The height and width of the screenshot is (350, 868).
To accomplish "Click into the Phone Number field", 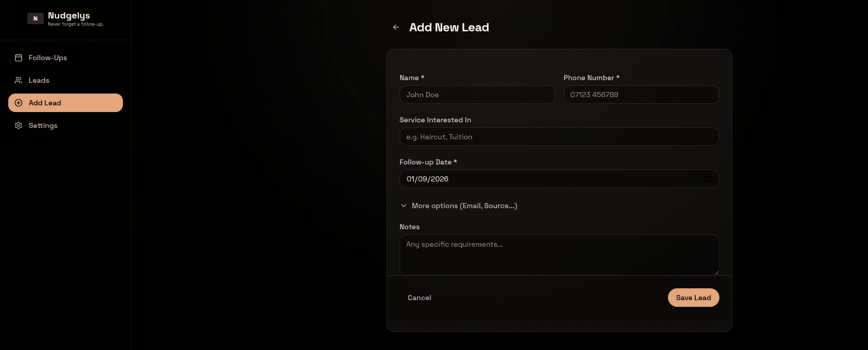I will (x=641, y=95).
